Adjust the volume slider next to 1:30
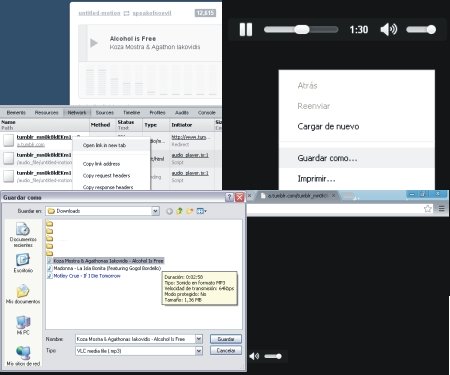Screen dimensions: 450x375 [421, 30]
